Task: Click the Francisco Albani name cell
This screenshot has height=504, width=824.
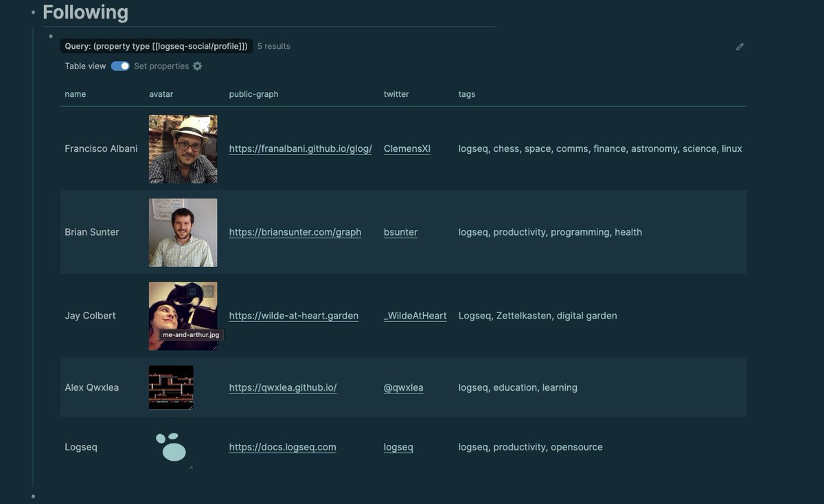Action: (101, 148)
